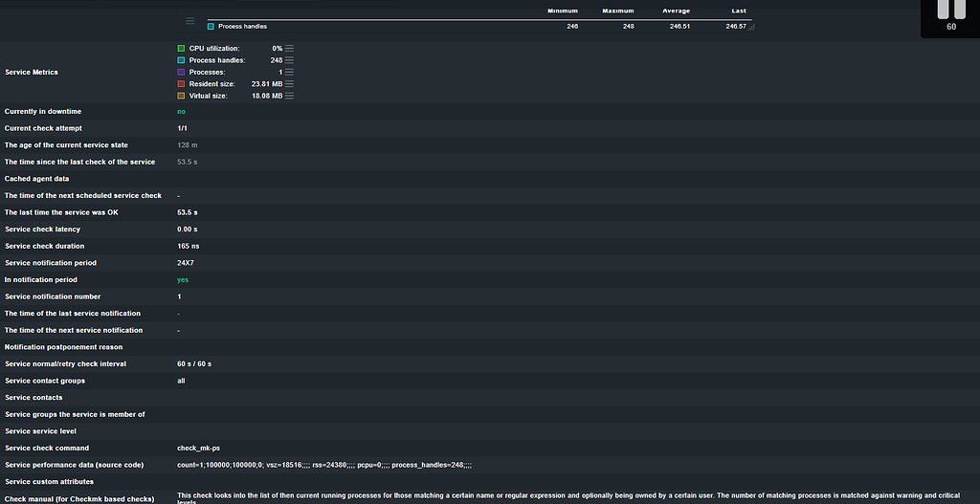
Task: Click the Last column header in legend
Action: pyautogui.click(x=738, y=11)
